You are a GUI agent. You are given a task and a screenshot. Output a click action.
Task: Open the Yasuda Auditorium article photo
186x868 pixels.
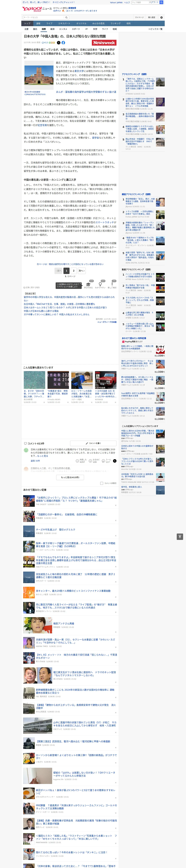[x=39, y=78]
